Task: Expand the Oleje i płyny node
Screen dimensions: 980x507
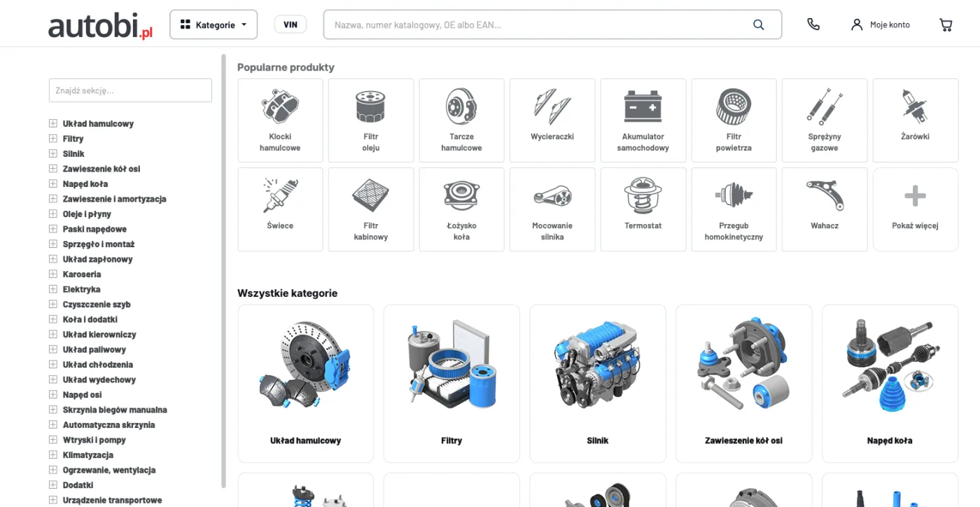Action: [53, 214]
